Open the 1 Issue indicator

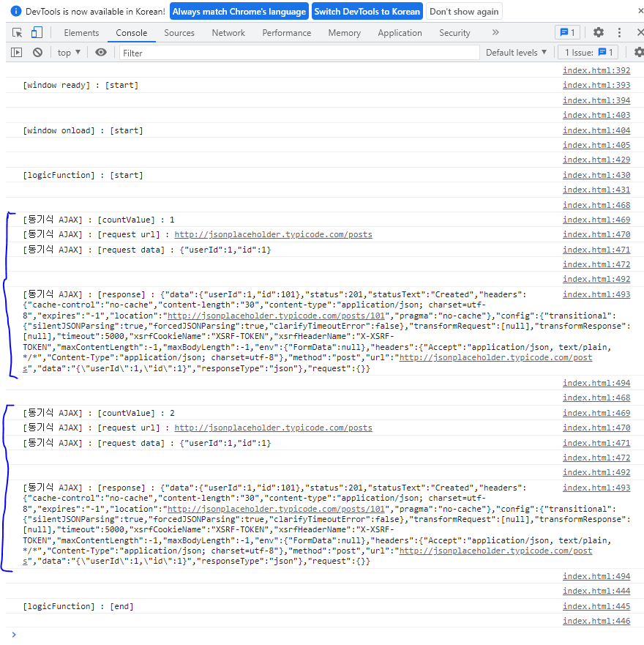coord(588,52)
